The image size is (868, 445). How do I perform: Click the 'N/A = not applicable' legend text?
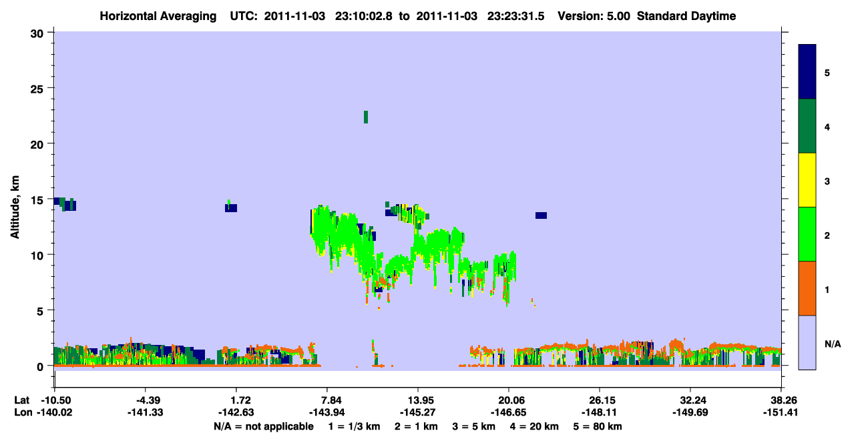[x=263, y=426]
